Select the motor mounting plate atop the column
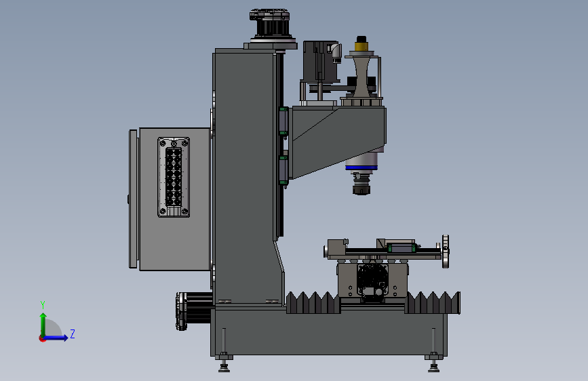The width and height of the screenshot is (588, 381). point(271,45)
